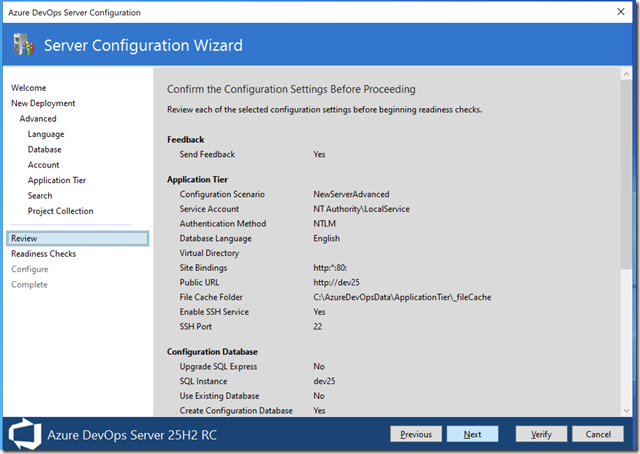The width and height of the screenshot is (640, 454).
Task: Click the Configuration Scenario label
Action: tap(222, 194)
